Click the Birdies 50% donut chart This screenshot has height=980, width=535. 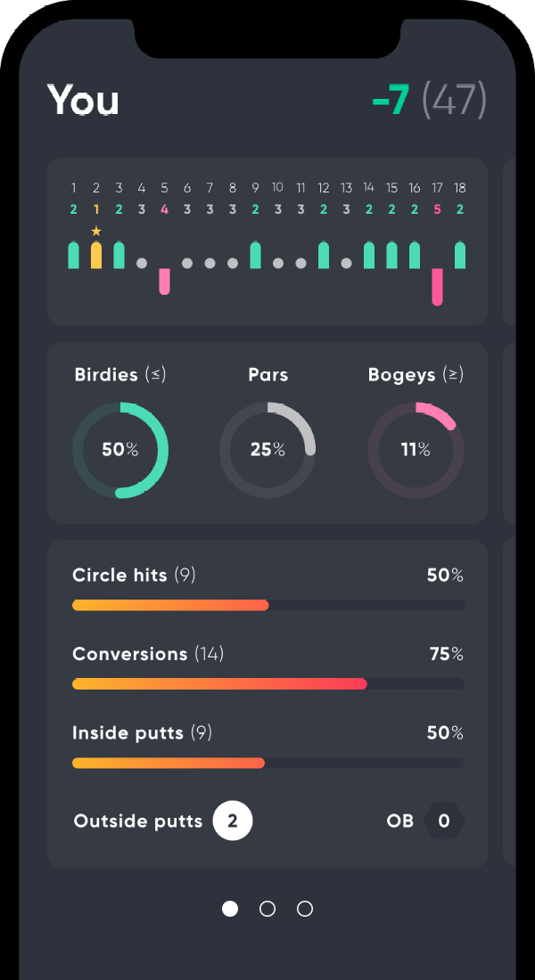tap(120, 450)
